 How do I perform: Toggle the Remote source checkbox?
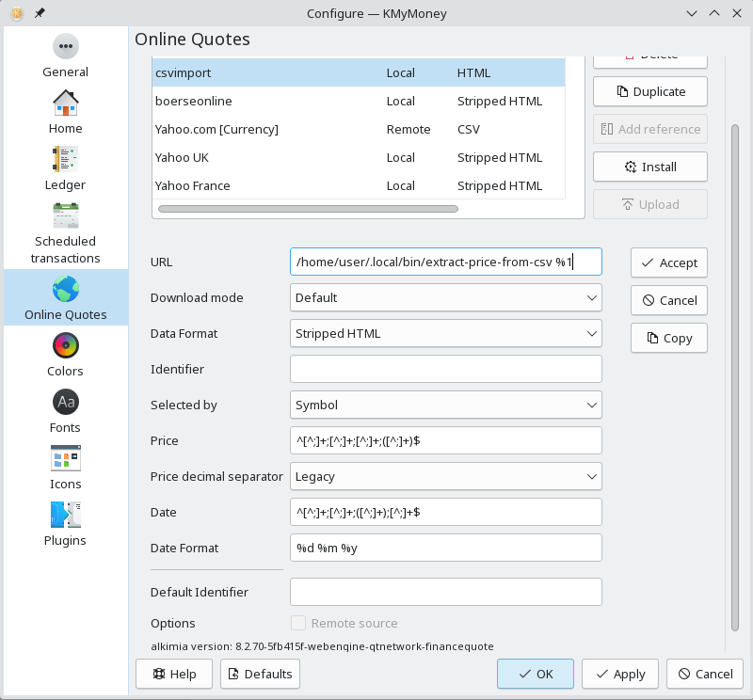pyautogui.click(x=299, y=623)
